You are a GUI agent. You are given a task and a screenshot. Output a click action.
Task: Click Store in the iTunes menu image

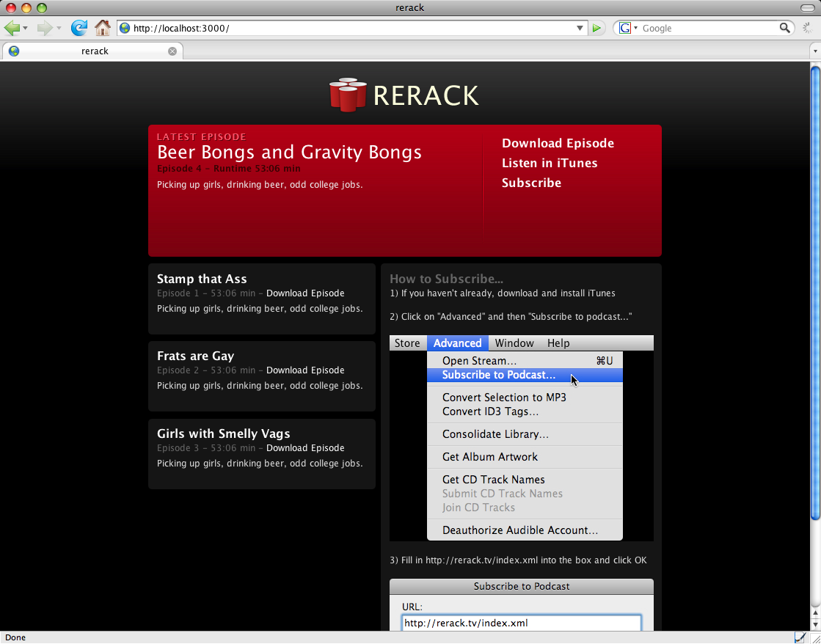pyautogui.click(x=407, y=343)
